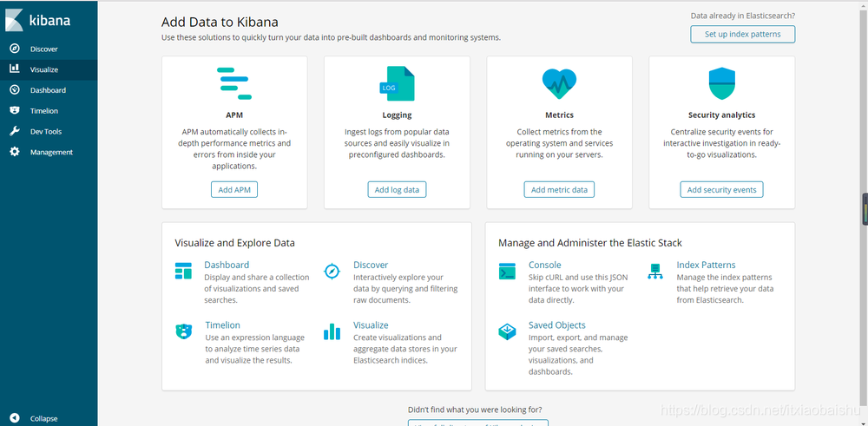Click the Visualize bars icon under Visualize and Explore

pyautogui.click(x=332, y=331)
